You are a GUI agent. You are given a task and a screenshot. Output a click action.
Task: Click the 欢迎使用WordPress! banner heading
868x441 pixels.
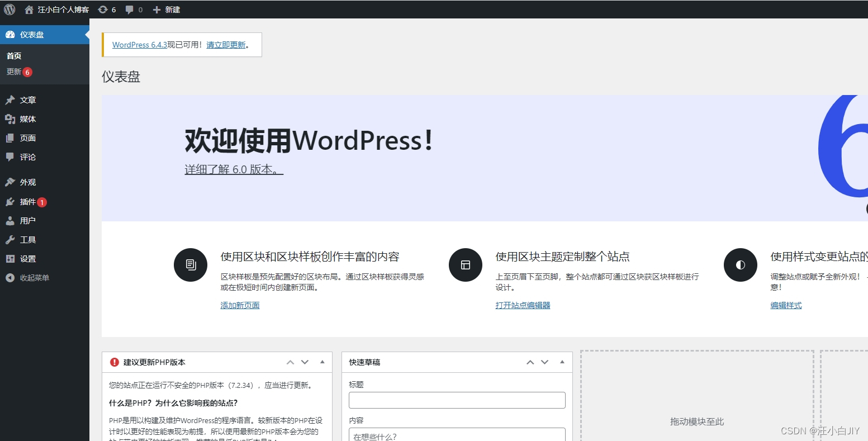pyautogui.click(x=309, y=140)
